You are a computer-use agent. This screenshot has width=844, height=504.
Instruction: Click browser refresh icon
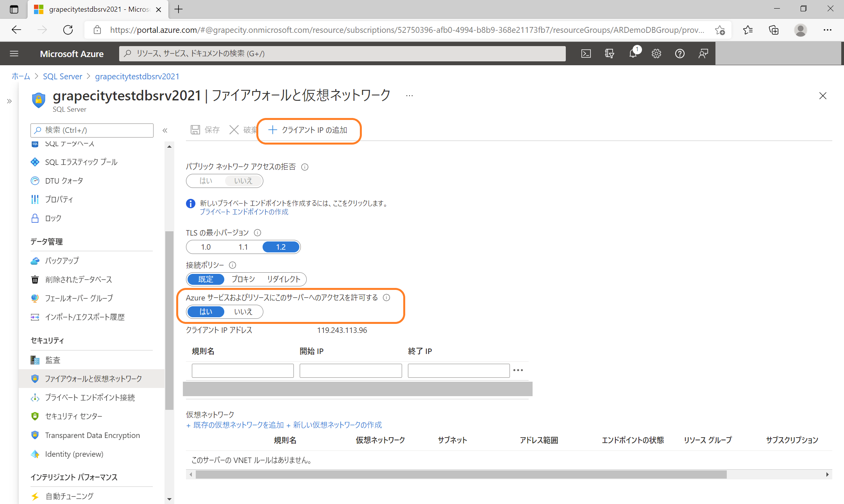coord(68,30)
